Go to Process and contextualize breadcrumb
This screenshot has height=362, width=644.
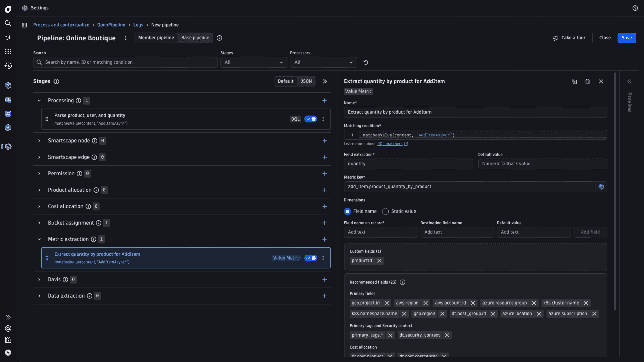(61, 25)
